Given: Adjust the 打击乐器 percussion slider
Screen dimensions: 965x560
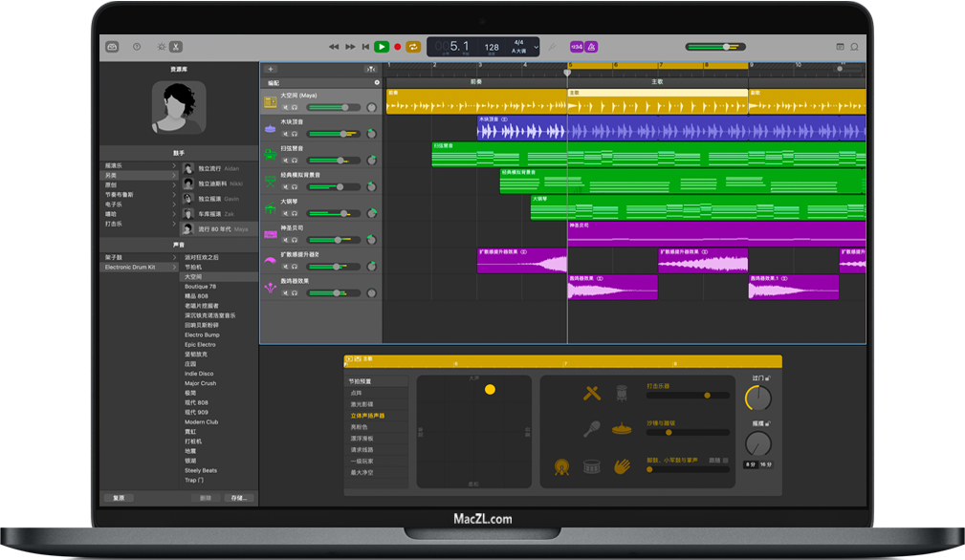Looking at the screenshot, I should pyautogui.click(x=707, y=396).
